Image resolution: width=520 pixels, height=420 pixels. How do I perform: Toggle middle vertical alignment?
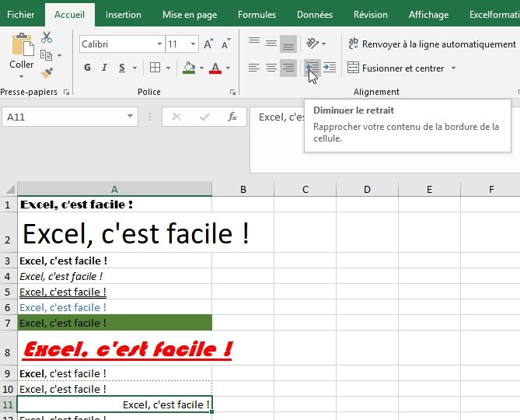coord(271,44)
